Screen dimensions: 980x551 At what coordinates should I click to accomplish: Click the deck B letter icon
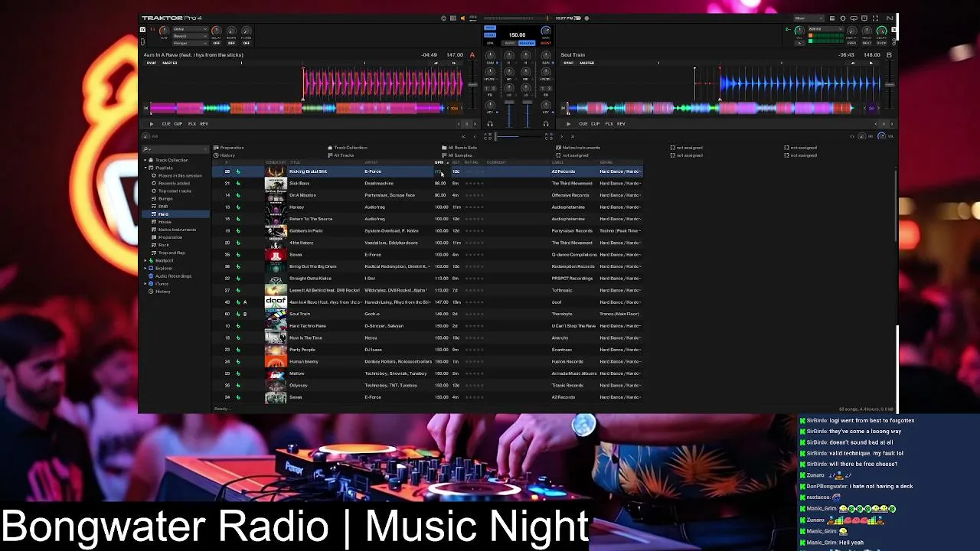coord(889,55)
